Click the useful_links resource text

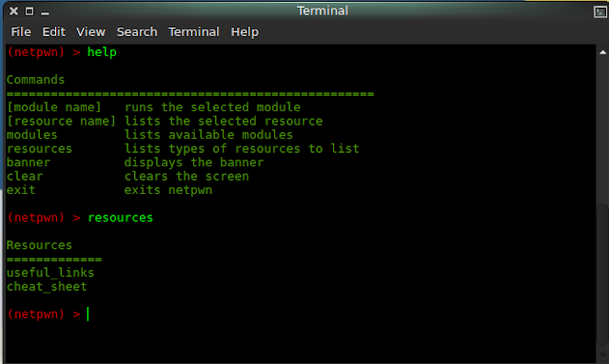(50, 273)
